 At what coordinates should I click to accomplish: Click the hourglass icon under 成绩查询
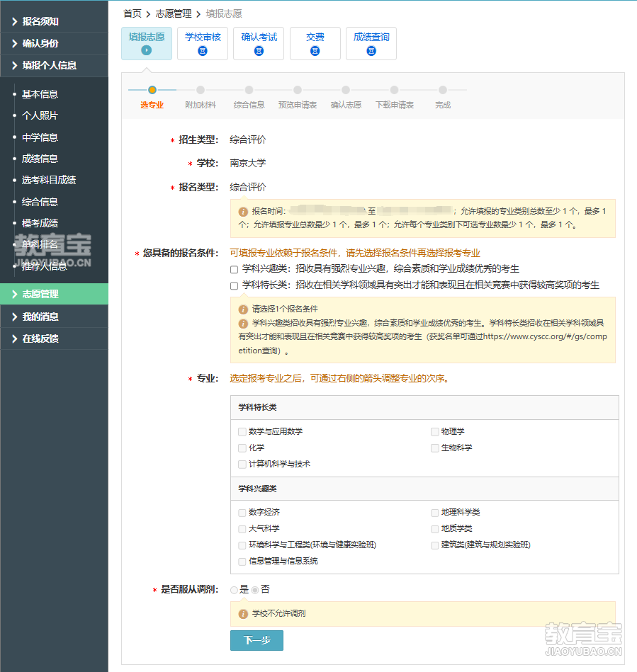(x=371, y=51)
